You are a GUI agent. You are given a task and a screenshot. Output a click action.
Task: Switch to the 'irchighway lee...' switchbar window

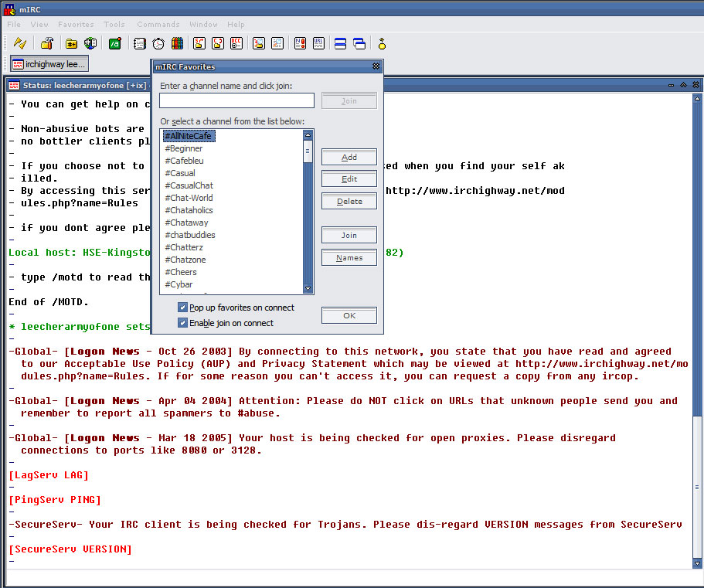click(49, 63)
